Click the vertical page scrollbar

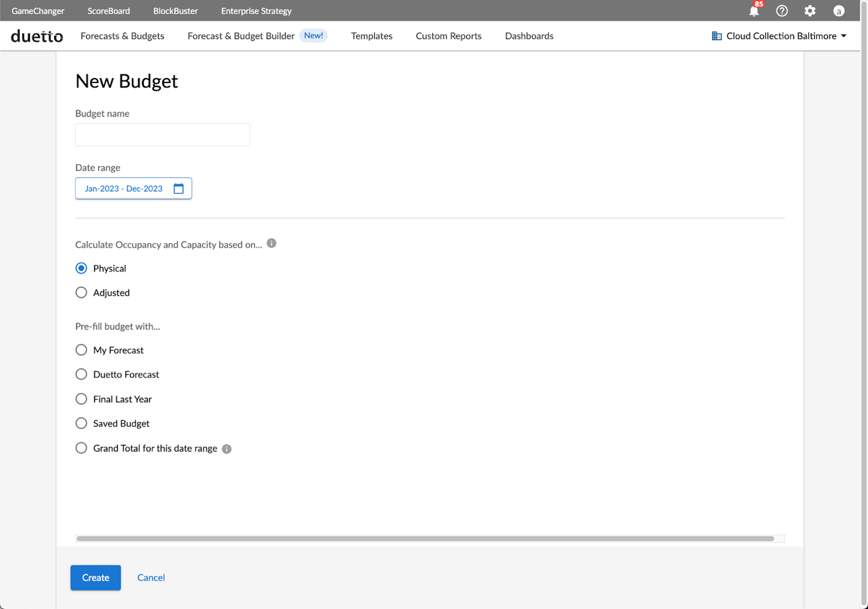coord(864,304)
